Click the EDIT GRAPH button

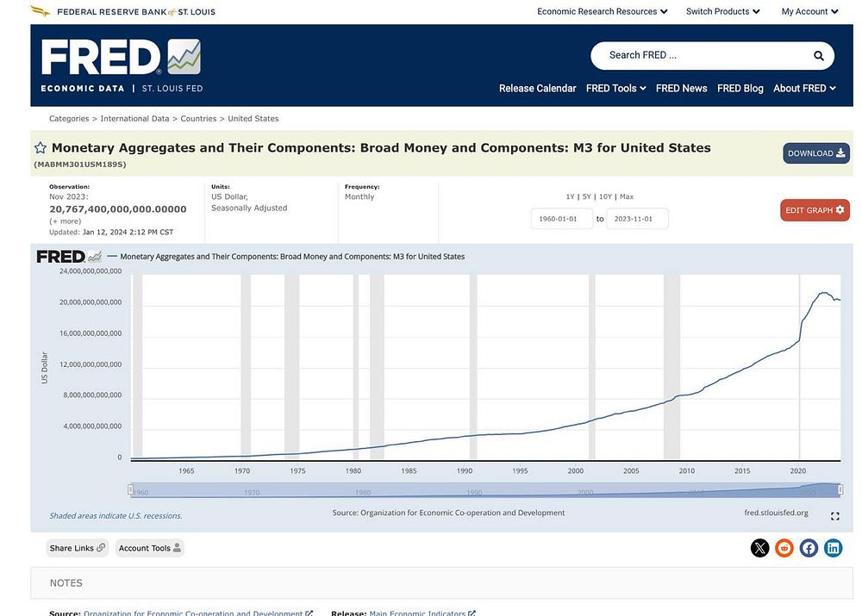click(815, 210)
